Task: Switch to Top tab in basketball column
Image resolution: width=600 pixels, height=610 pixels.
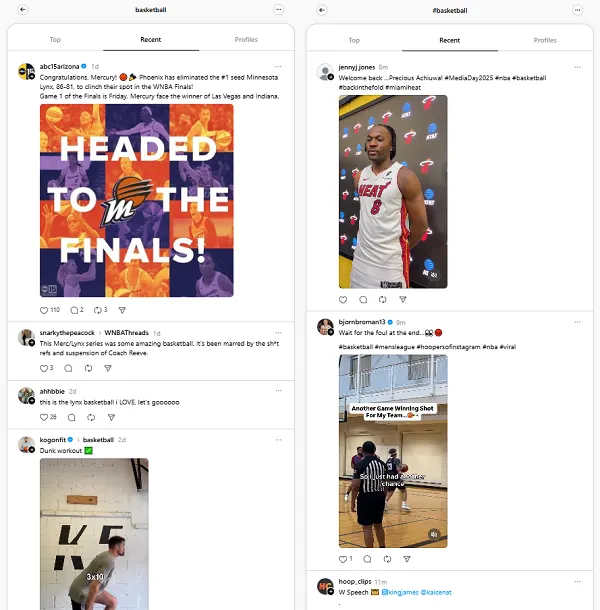Action: (55, 39)
